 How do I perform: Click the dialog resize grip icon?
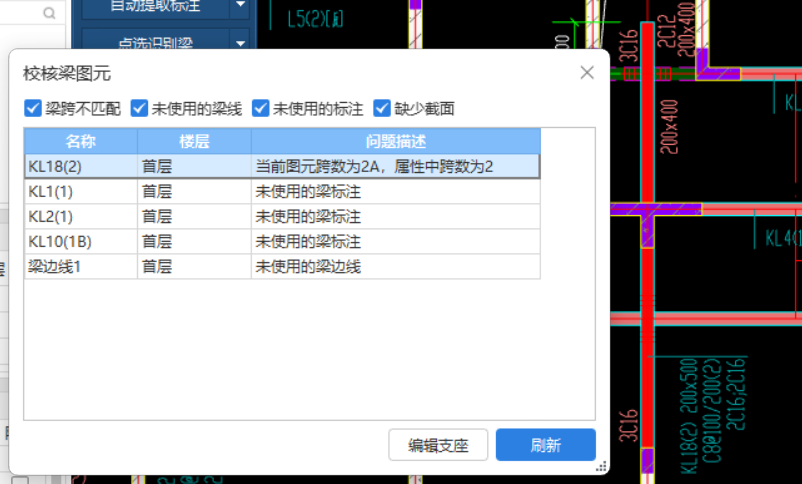602,466
